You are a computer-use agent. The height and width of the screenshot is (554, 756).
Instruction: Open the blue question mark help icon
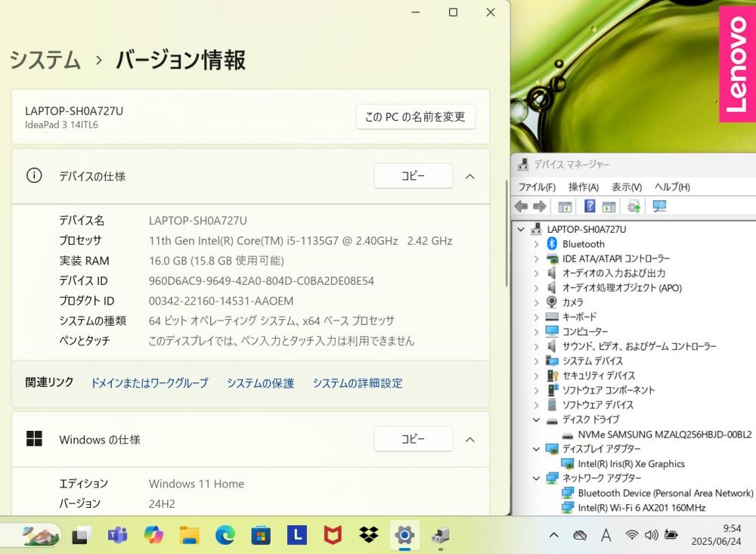point(589,206)
